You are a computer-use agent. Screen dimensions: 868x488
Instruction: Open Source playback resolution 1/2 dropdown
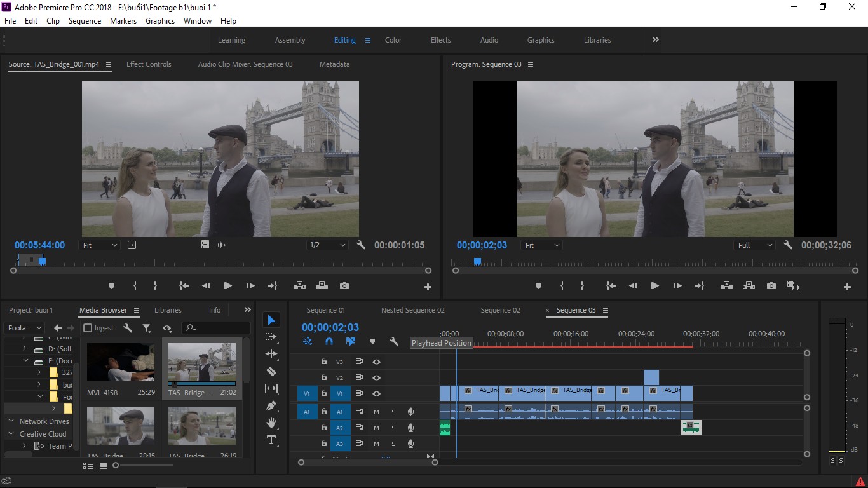click(327, 245)
